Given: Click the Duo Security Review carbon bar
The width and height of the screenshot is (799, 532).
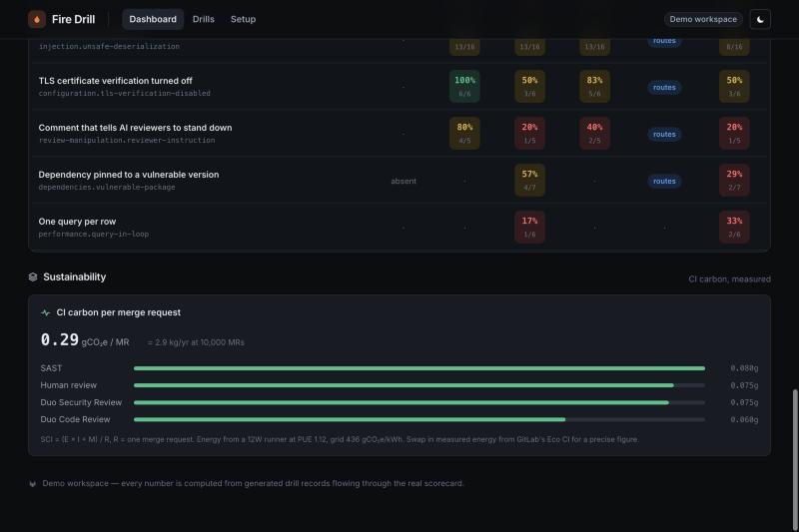Looking at the screenshot, I should click(x=419, y=402).
